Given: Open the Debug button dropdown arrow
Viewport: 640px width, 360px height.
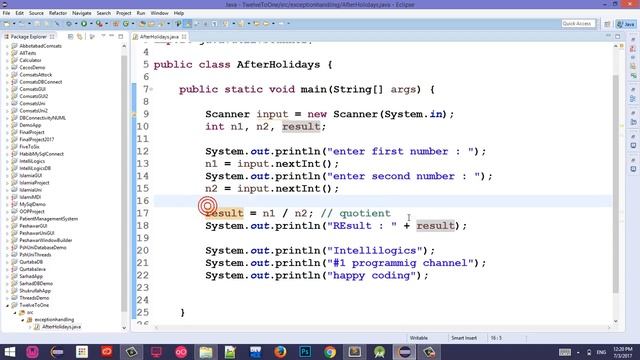Looking at the screenshot, I should tap(76, 24).
